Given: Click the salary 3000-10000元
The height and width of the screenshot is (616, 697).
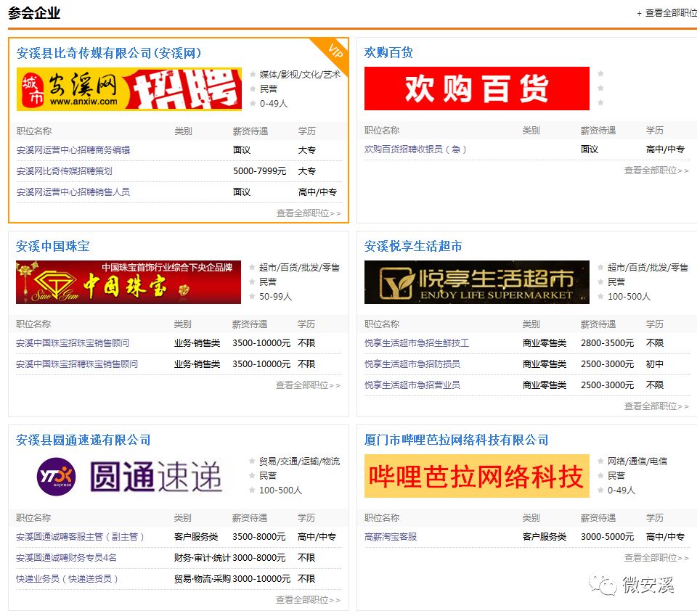Looking at the screenshot, I should point(261,578).
